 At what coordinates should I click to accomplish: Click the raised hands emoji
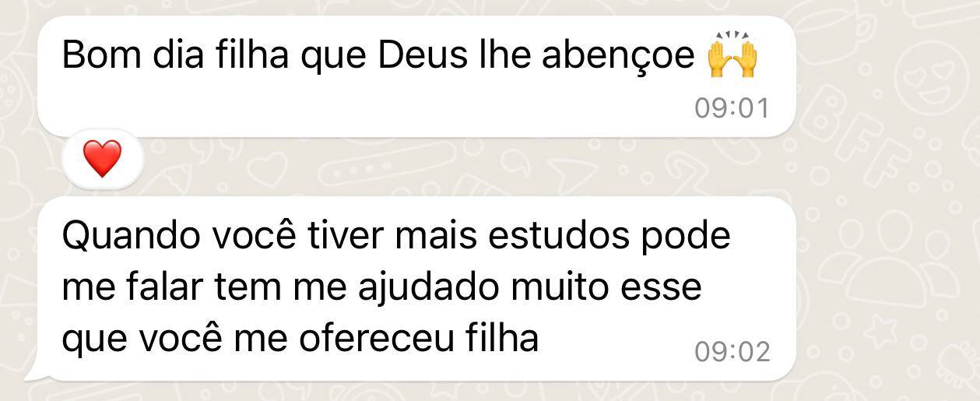732,56
